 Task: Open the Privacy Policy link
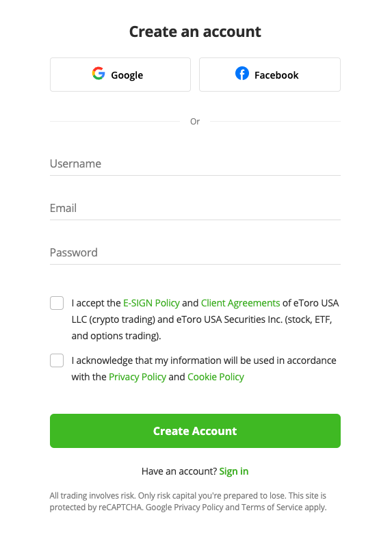pyautogui.click(x=138, y=377)
